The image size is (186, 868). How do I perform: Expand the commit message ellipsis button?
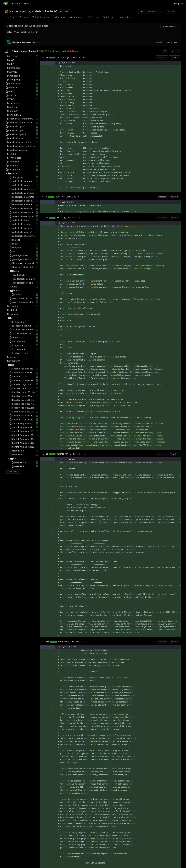point(9,36)
